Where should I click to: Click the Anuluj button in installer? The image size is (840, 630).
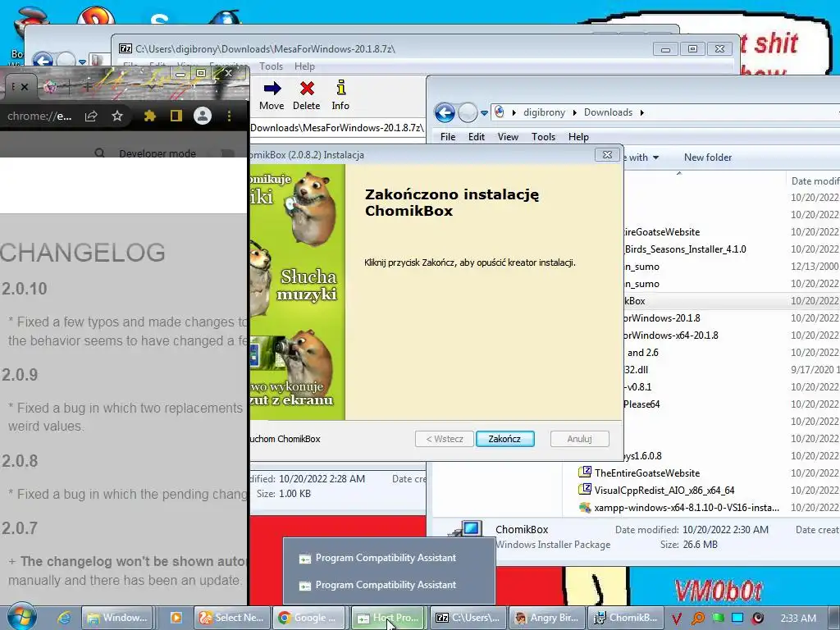point(579,439)
